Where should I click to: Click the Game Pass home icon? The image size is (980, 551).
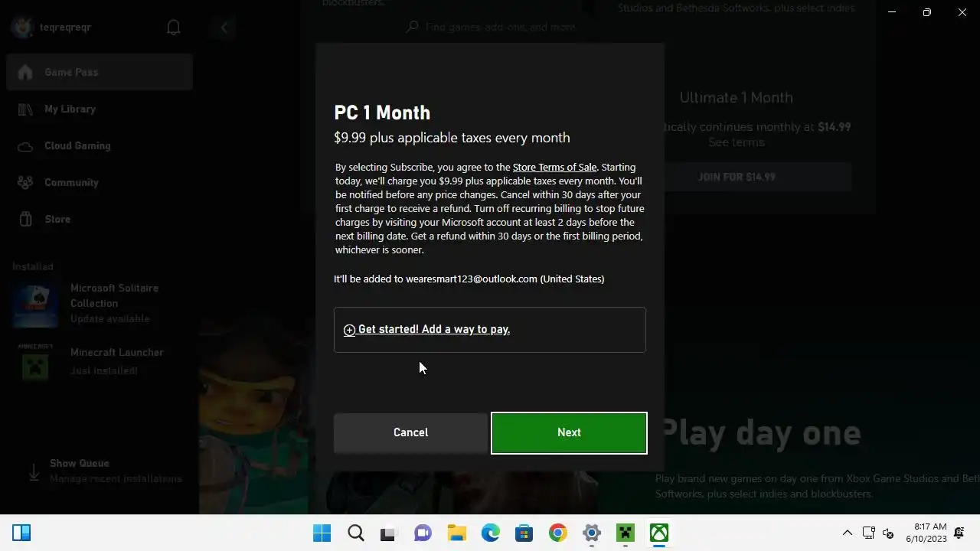tap(25, 72)
